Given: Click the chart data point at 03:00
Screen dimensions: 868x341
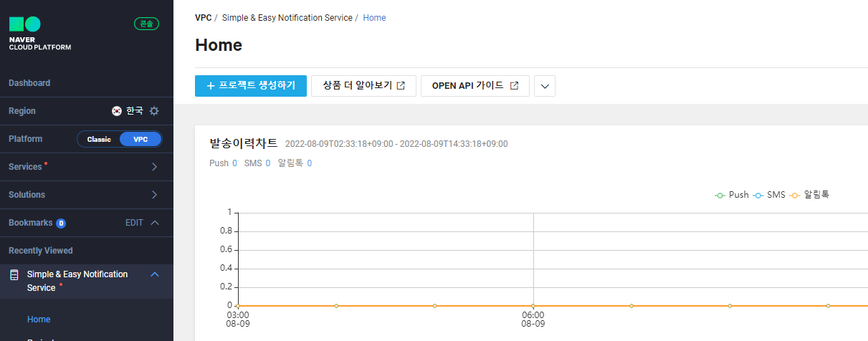Looking at the screenshot, I should [238, 306].
